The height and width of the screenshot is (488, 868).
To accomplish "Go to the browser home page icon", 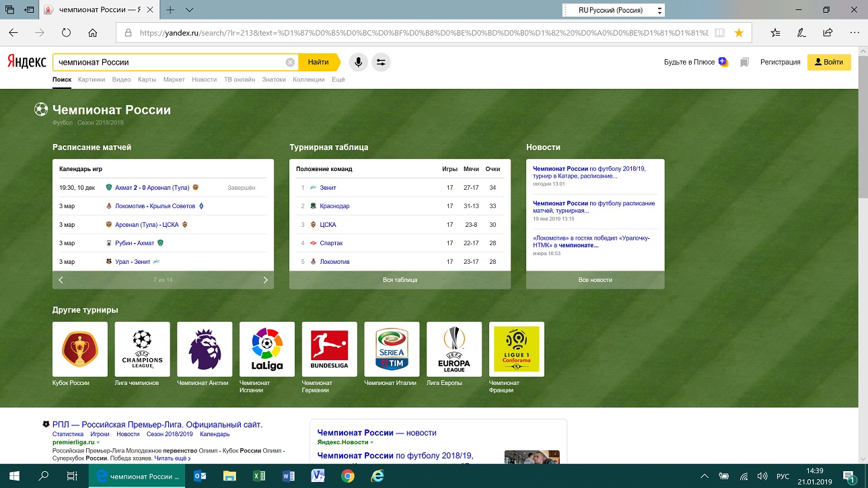I will [x=93, y=32].
